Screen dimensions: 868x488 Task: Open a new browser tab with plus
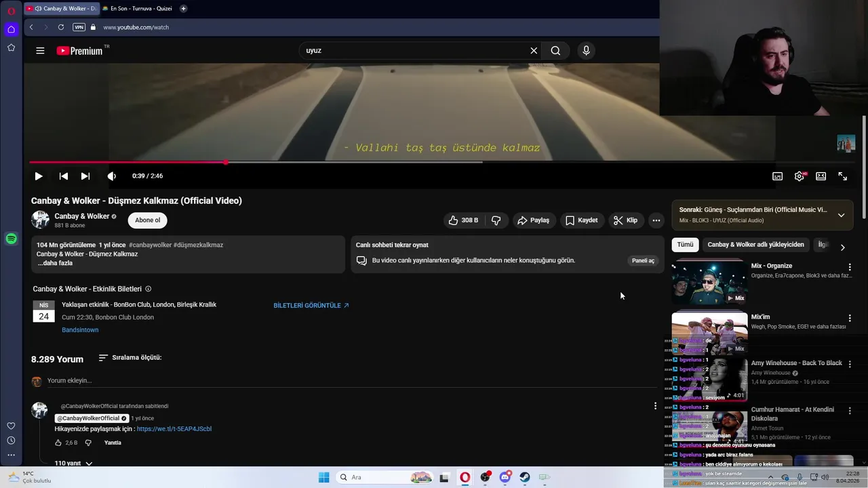click(183, 9)
